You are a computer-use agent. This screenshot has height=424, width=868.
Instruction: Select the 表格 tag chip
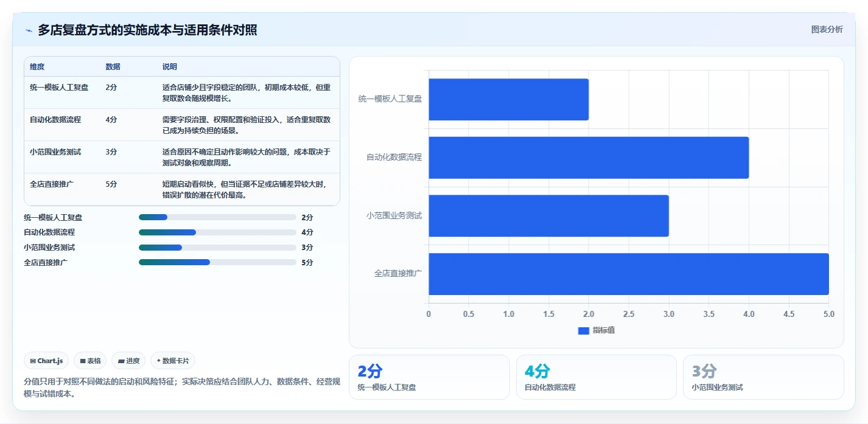coord(90,361)
